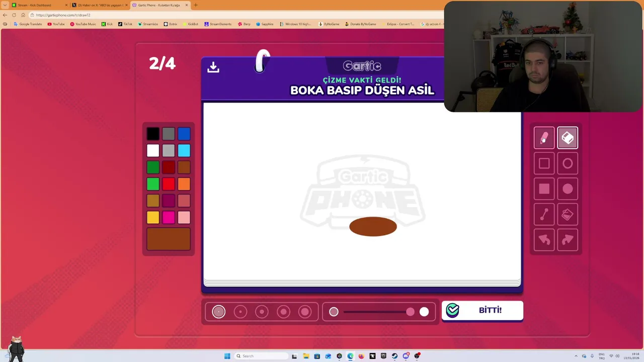Select the bright red color swatch
Viewport: 644px width, 362px height.
click(x=169, y=184)
